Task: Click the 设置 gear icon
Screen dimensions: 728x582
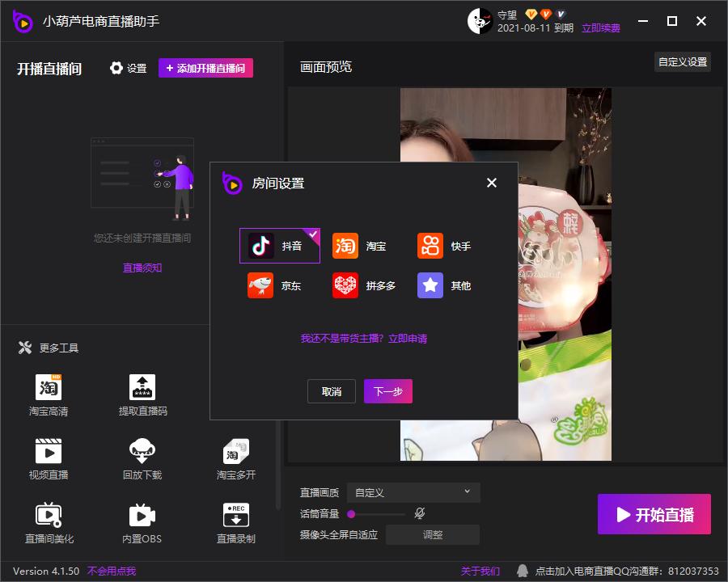Action: coord(116,68)
